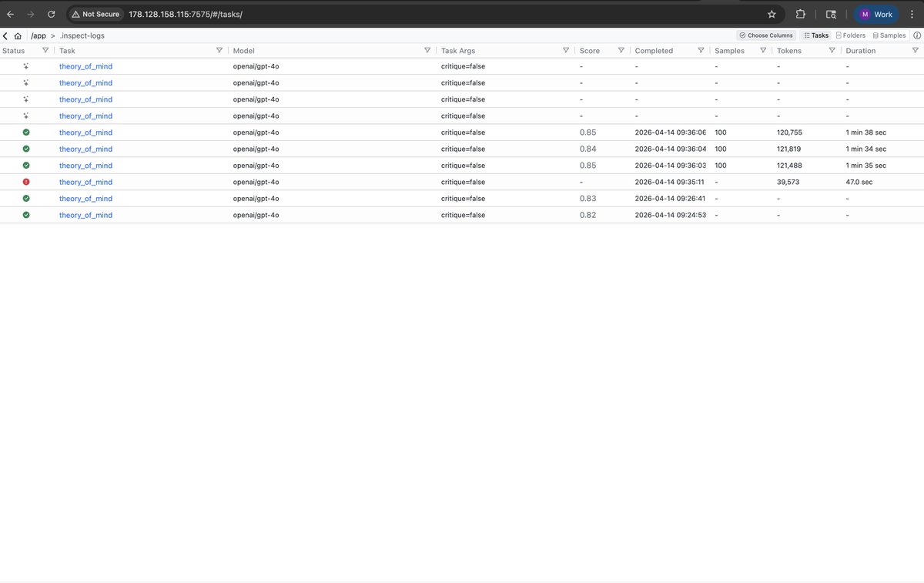Screen dimensions: 924x583
Task: Open theory_of_mind task lasting 1 min 38 sec
Action: click(85, 132)
